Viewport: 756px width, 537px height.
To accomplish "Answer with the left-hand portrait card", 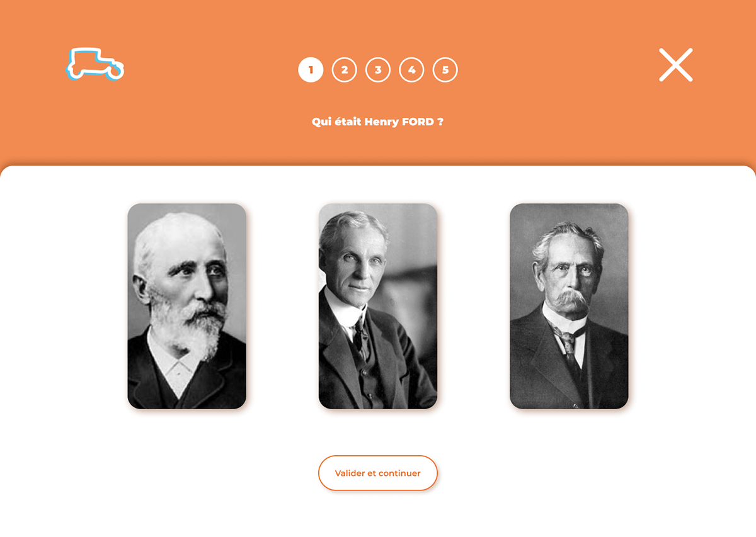I will (x=187, y=306).
